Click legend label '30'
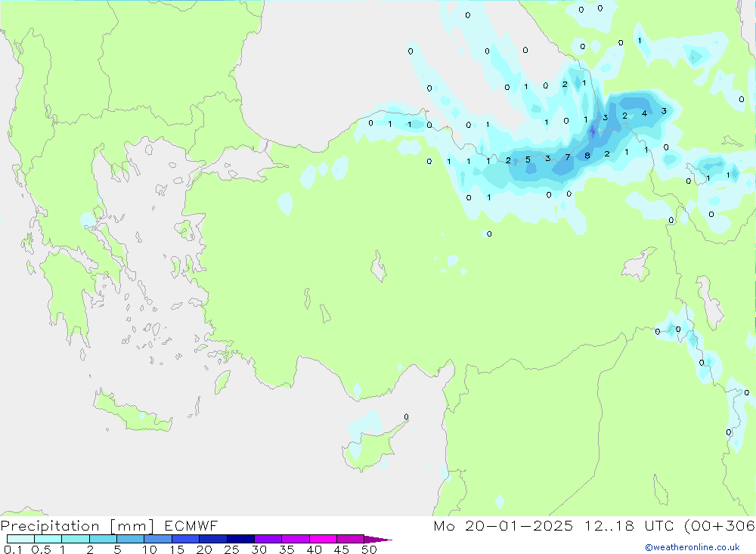 point(259,549)
